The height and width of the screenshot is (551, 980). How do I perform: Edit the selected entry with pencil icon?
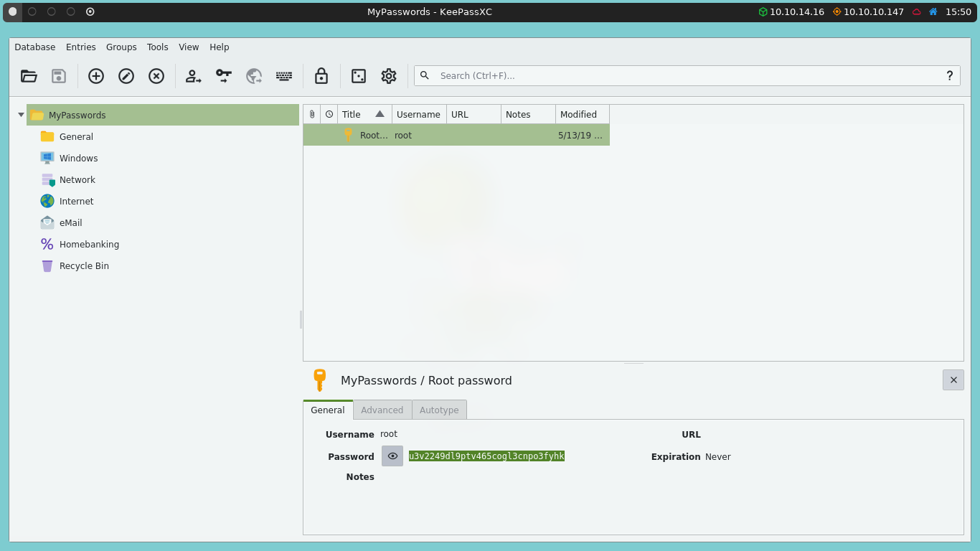126,76
